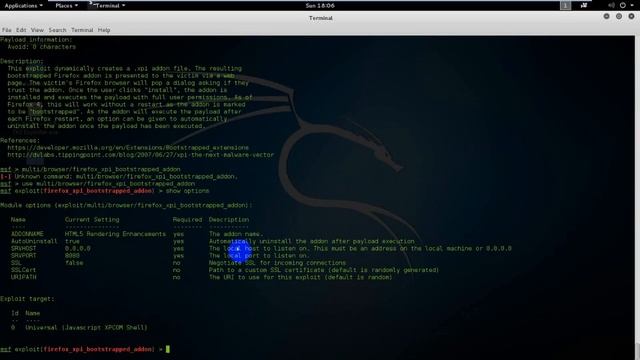The height and width of the screenshot is (360, 640).
Task: Open the Terminal menu in menu bar
Action: click(82, 30)
